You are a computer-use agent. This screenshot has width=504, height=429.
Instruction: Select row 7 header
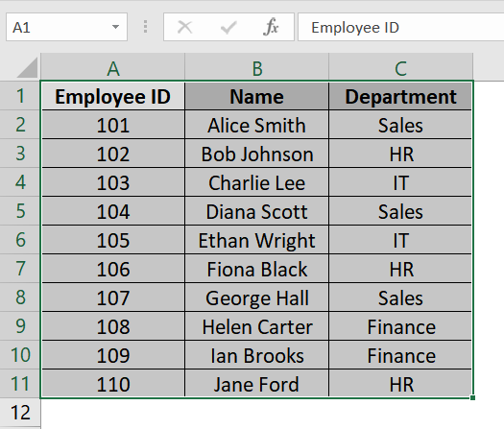20,269
